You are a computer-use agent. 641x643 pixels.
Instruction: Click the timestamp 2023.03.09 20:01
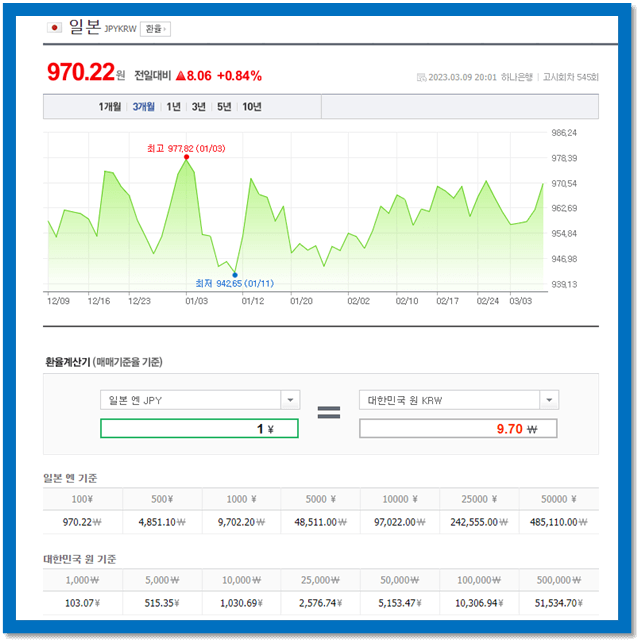pyautogui.click(x=462, y=78)
